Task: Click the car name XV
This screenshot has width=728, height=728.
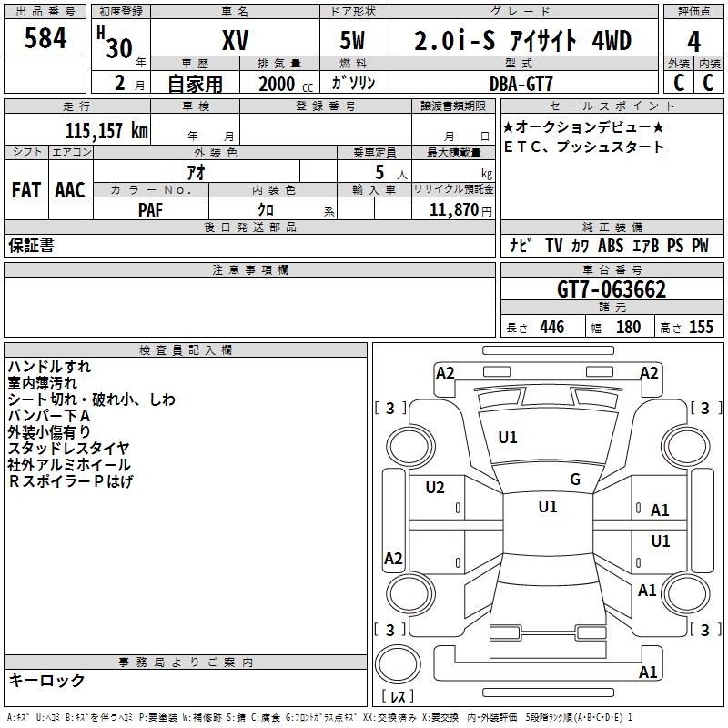Action: click(x=235, y=40)
